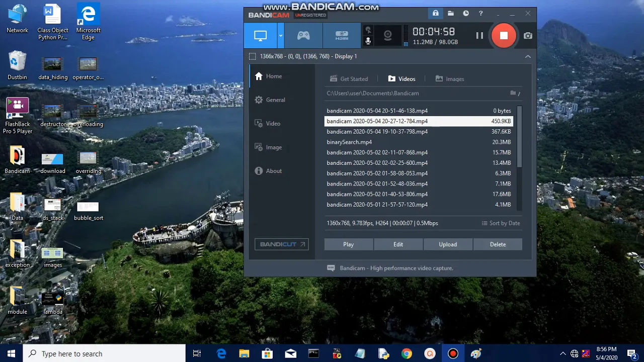The width and height of the screenshot is (644, 362).
Task: Open the exception folder on desktop
Action: point(17,253)
